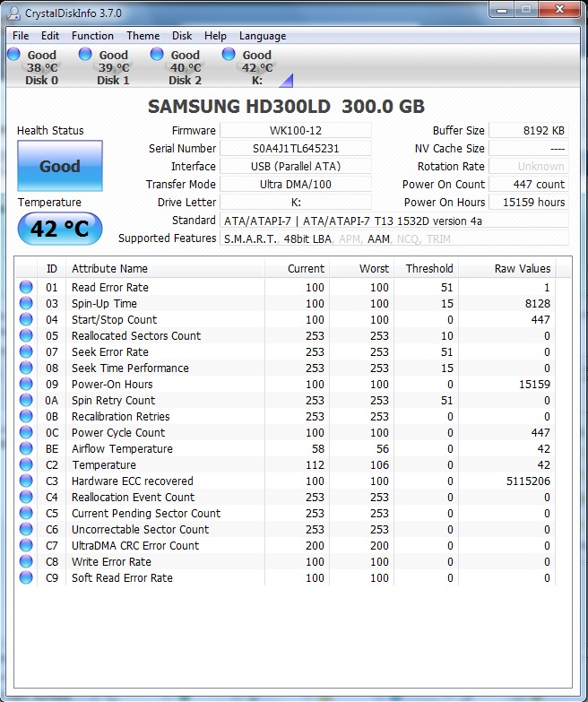The width and height of the screenshot is (588, 702).
Task: Click status orb for Read Error Rate
Action: pos(26,287)
